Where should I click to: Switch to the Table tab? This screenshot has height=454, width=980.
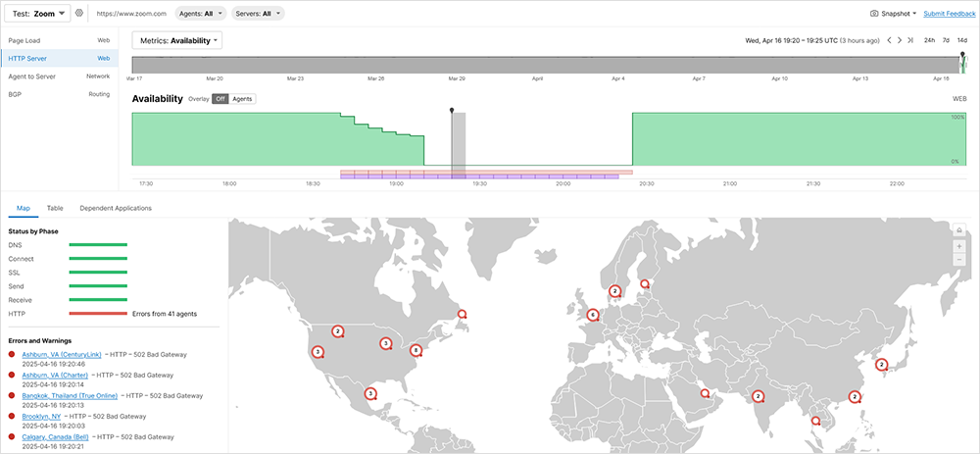(x=55, y=208)
